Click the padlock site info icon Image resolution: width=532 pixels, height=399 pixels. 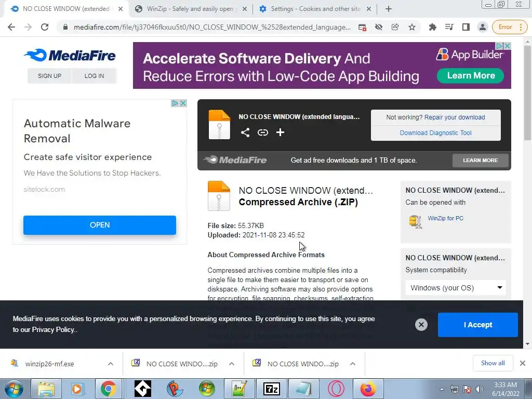[65, 27]
